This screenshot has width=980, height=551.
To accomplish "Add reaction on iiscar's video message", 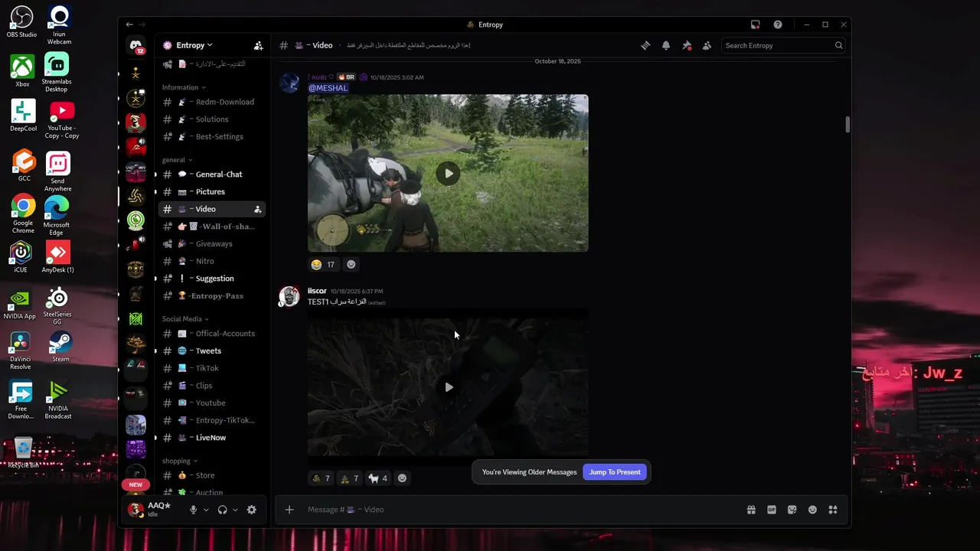I will 402,478.
